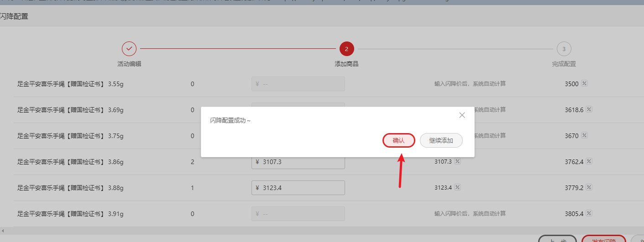
Task: Click the percent icon beside 3762.4
Action: [589, 161]
